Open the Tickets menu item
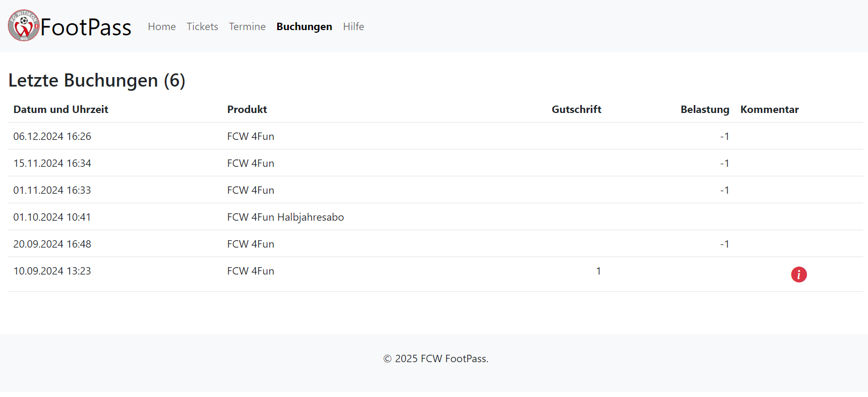The image size is (868, 397). point(202,26)
